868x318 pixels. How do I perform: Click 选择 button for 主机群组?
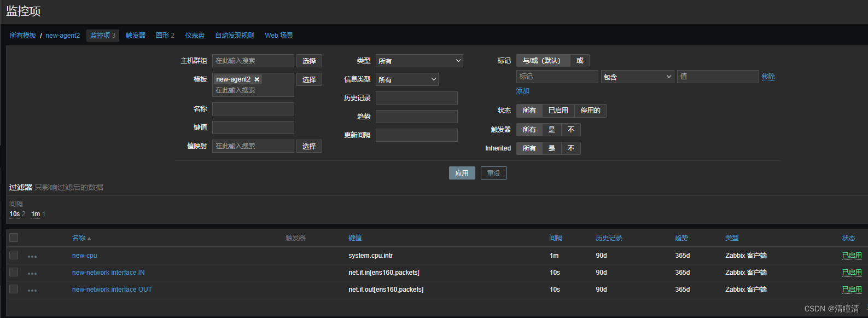pyautogui.click(x=309, y=61)
